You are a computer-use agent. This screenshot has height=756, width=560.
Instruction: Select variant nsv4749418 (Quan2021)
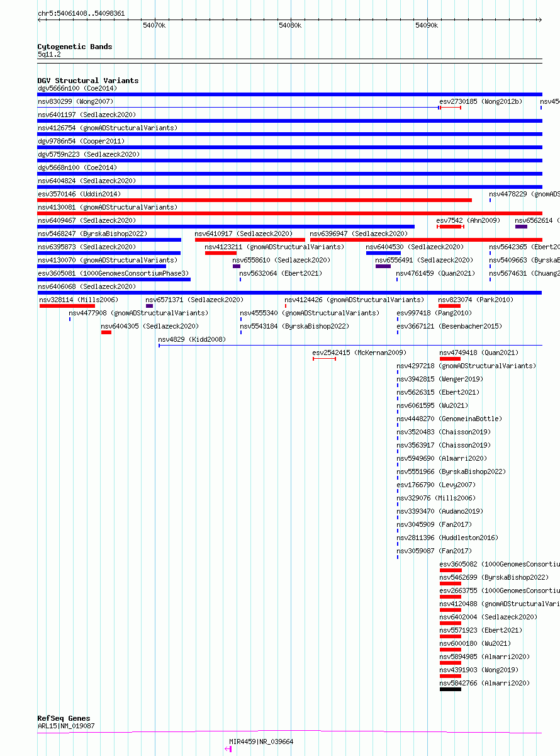coord(479,353)
